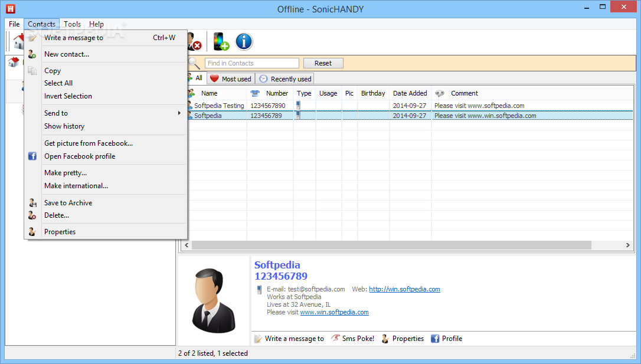Sort by the Date Added column header
The image size is (641, 364).
coord(410,94)
